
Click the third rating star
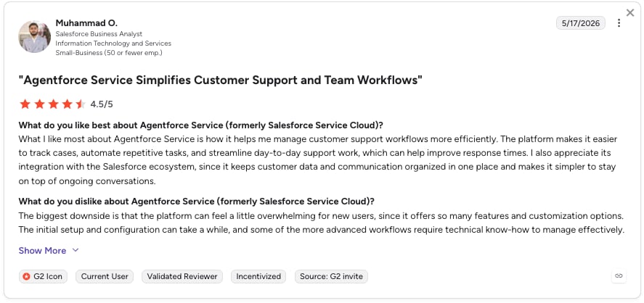tap(53, 104)
